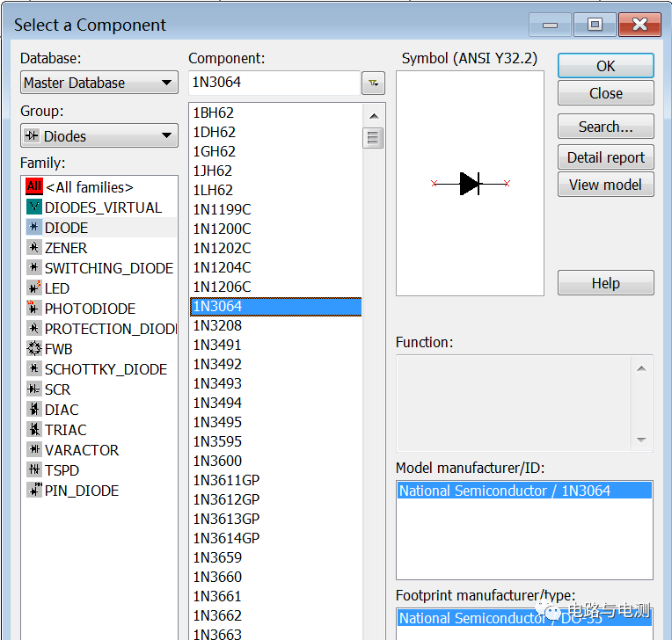Click the component list scroll-up arrow

coord(374,116)
